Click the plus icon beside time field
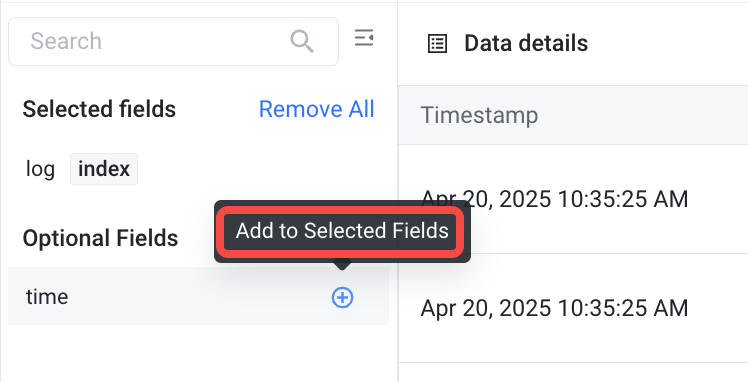 tap(342, 298)
